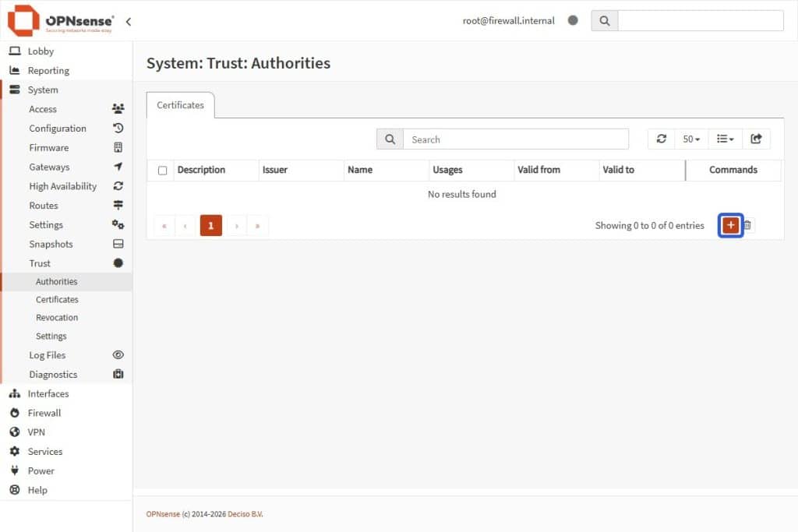This screenshot has width=798, height=532.
Task: Switch to the Certificates tab
Action: [x=180, y=104]
